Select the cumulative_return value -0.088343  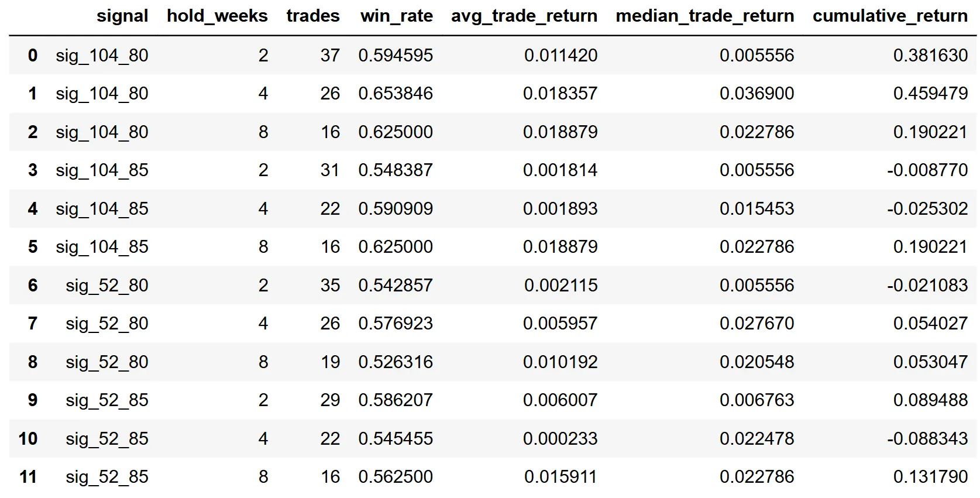tap(927, 439)
